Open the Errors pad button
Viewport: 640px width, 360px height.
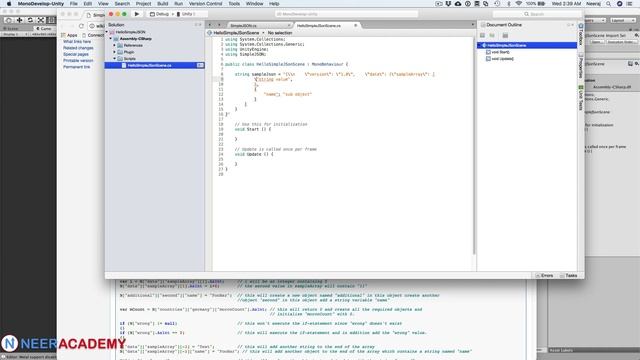pos(544,276)
